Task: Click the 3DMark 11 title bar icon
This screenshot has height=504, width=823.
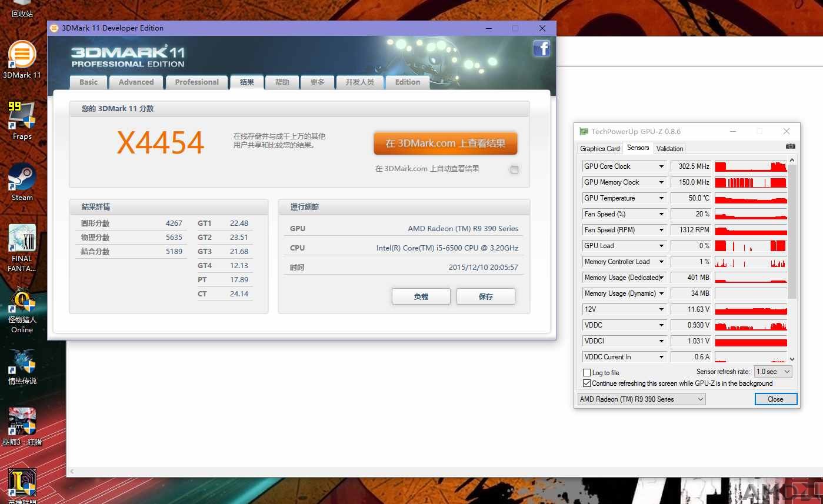Action: [54, 28]
